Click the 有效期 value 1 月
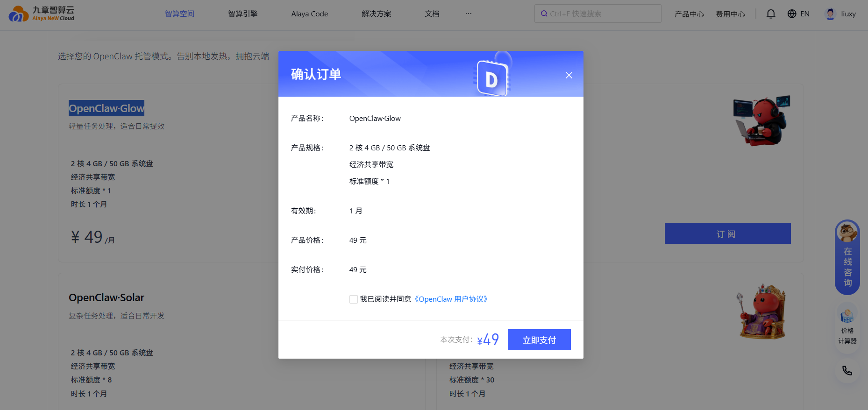868x410 pixels. pyautogui.click(x=356, y=211)
